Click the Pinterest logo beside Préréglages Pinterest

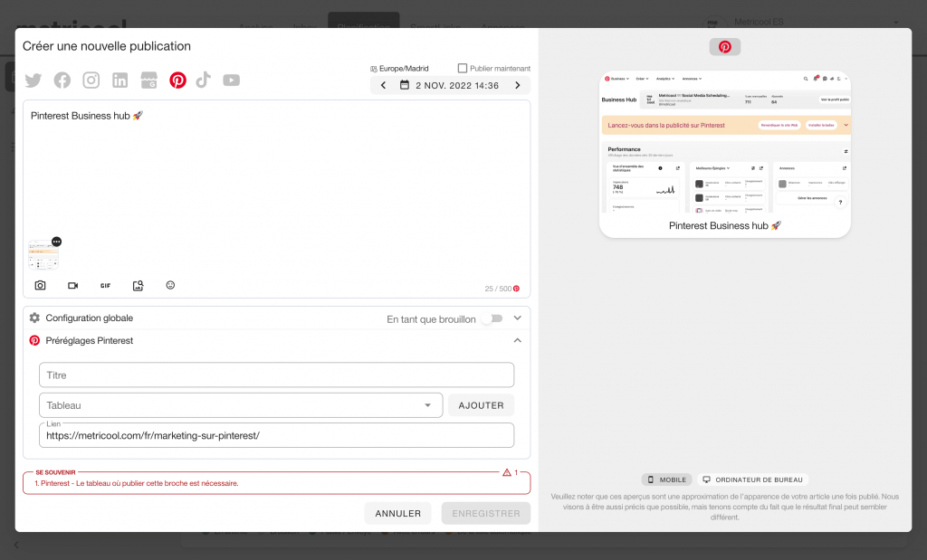pos(35,340)
